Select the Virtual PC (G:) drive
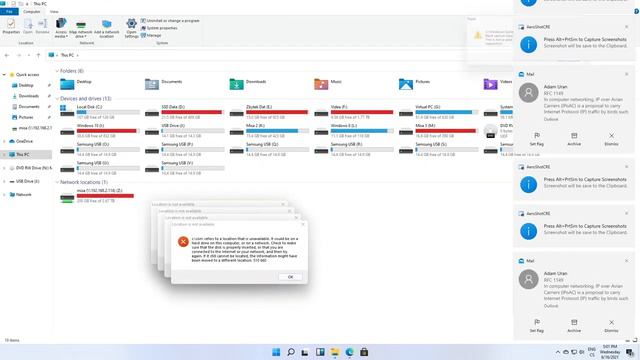Screen dimensions: 640x360 coord(438,112)
